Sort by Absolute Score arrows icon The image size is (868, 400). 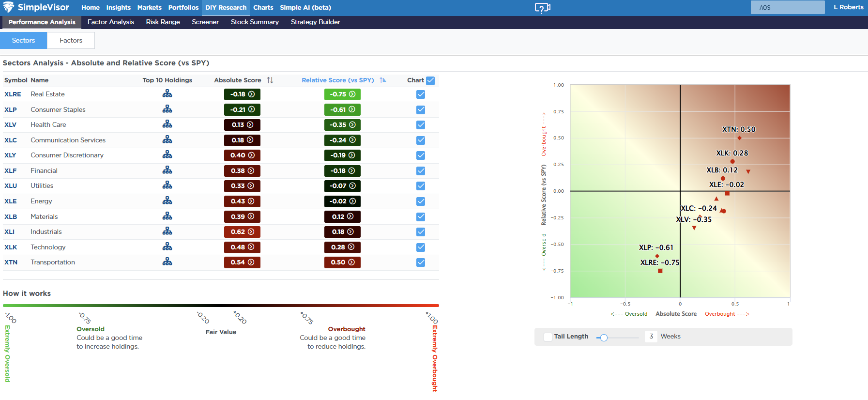[x=270, y=80]
